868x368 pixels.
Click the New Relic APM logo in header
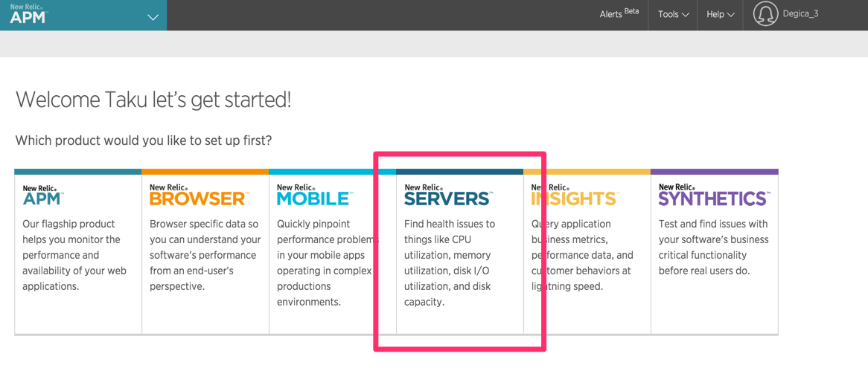(29, 14)
